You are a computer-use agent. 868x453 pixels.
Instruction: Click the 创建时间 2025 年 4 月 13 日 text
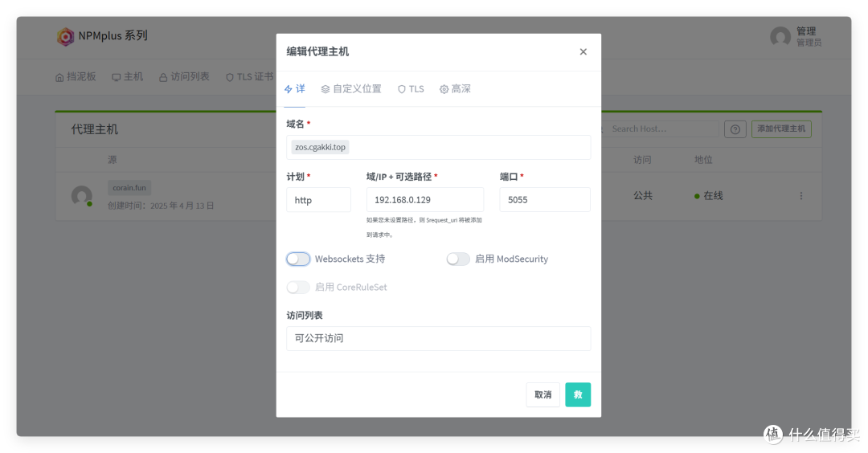point(161,206)
